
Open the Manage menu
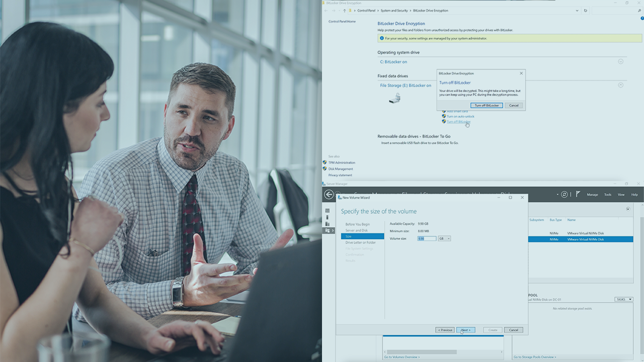point(592,195)
